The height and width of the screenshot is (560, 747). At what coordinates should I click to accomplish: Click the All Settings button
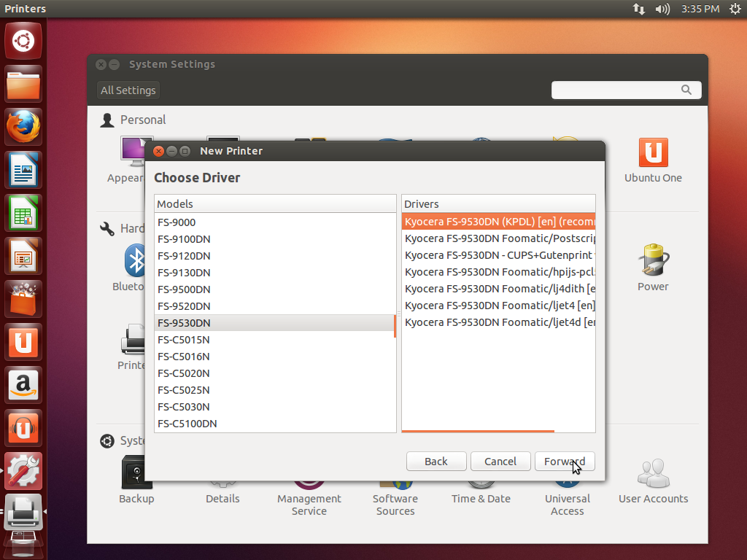point(128,90)
